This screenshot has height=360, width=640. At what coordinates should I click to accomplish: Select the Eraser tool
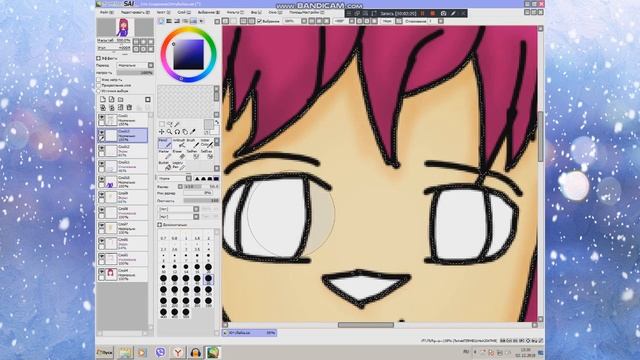179,154
